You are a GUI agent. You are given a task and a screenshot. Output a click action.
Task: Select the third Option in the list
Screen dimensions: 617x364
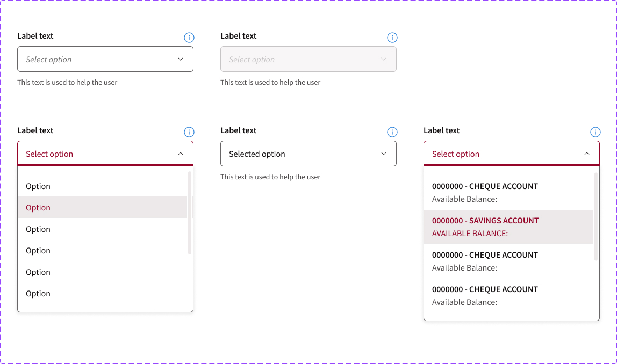coord(102,229)
